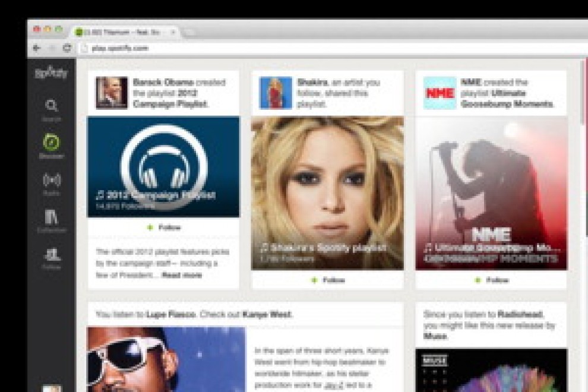Click Radiohead artist link
Viewport: 588px width, 392px height.
coord(520,314)
